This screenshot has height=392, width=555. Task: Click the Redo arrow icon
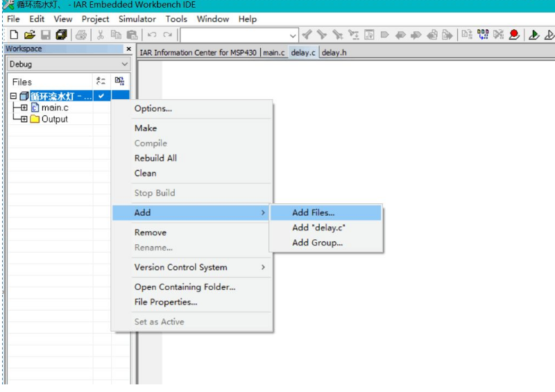(x=167, y=35)
